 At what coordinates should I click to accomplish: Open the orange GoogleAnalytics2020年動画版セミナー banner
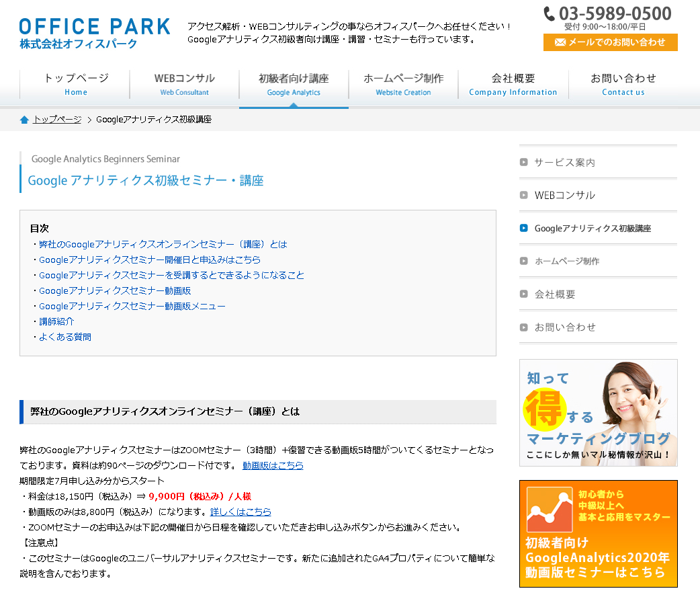click(x=598, y=534)
